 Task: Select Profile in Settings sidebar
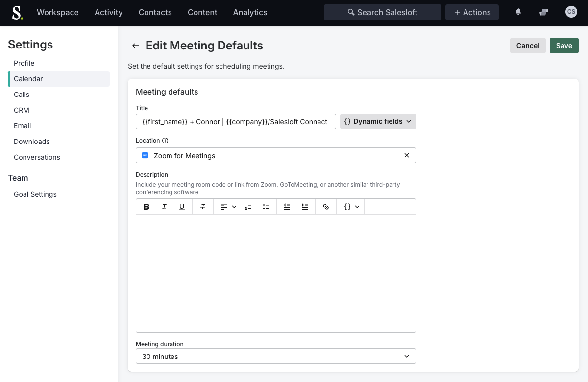[59, 63]
